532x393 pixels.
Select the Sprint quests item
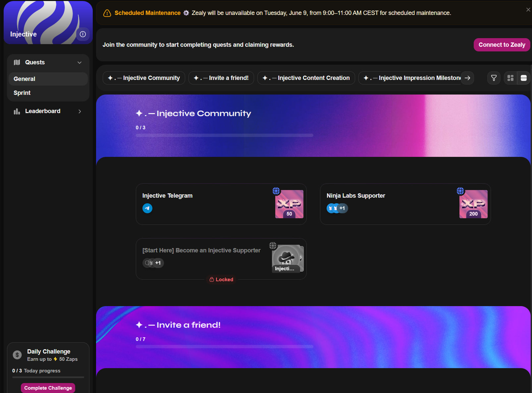(48, 93)
